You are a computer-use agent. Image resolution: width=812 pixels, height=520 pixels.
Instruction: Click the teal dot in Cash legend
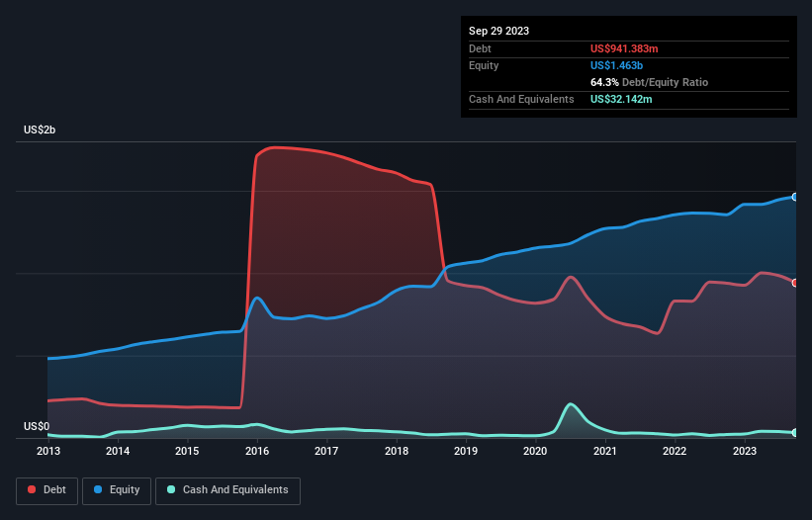coord(171,489)
